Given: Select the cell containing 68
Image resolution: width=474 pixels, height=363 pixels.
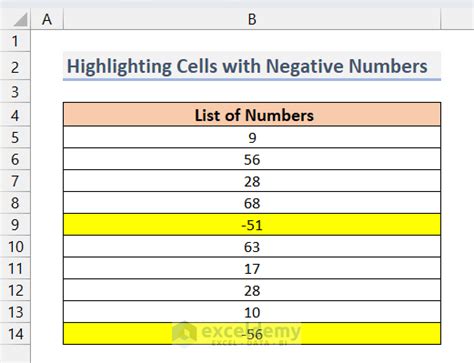Looking at the screenshot, I should [252, 203].
